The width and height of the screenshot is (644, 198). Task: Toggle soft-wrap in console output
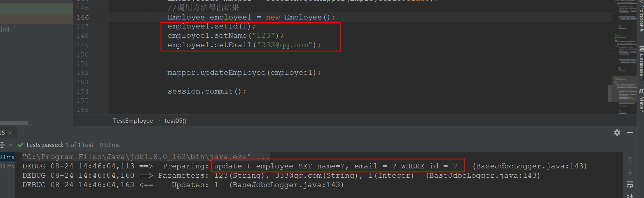[630, 185]
